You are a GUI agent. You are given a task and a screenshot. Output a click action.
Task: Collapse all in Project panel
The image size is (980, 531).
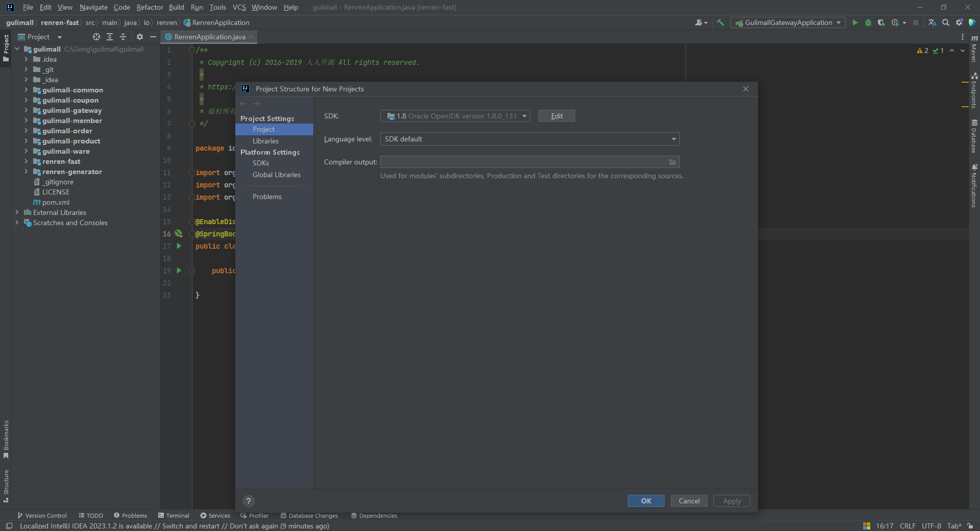point(123,37)
